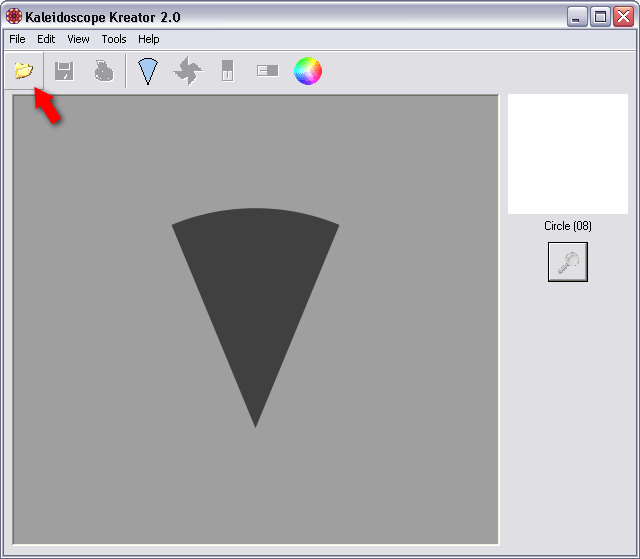This screenshot has width=640, height=559.
Task: Click the magnifying glass preview button
Action: pos(568,262)
